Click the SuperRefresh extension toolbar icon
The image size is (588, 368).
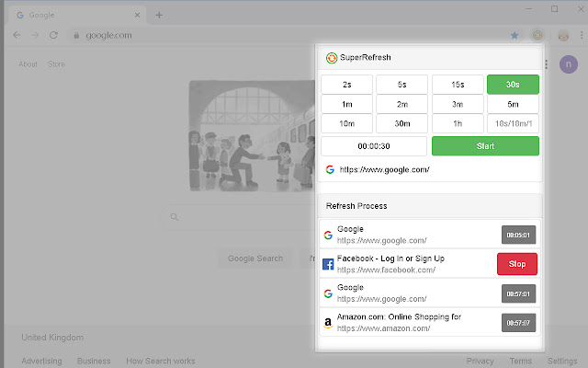pyautogui.click(x=537, y=35)
